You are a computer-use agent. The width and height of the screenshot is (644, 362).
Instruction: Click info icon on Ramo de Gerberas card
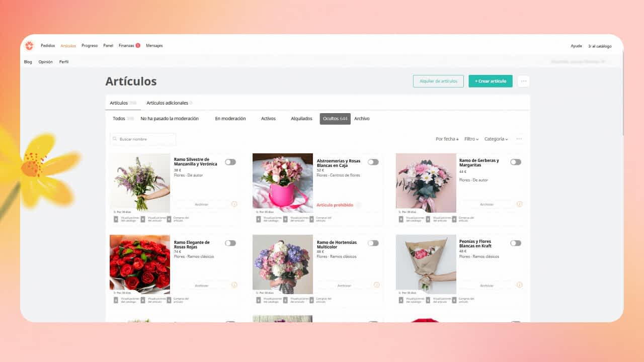point(519,204)
